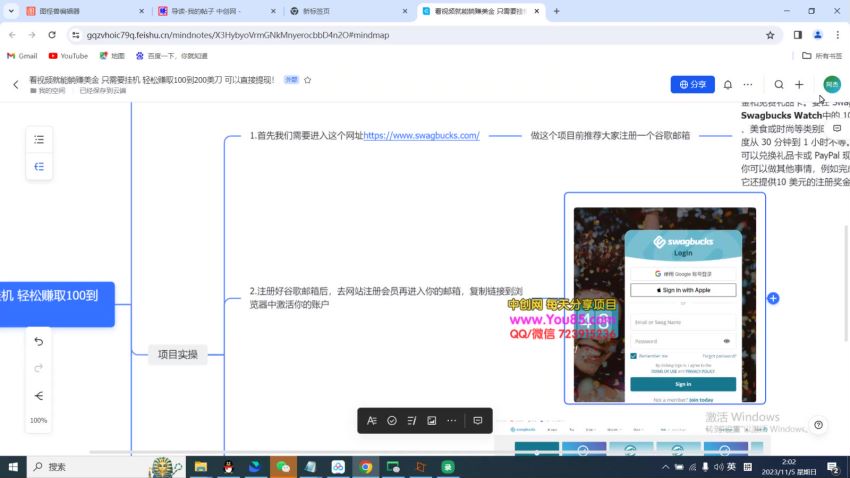
Task: Open more options in floating toolbar
Action: 452,421
